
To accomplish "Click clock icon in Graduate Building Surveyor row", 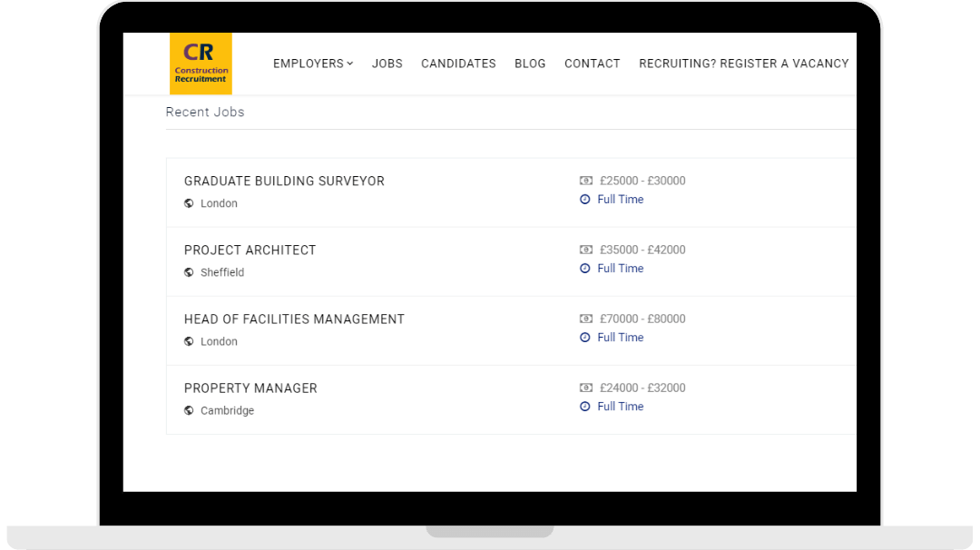I will click(x=585, y=200).
